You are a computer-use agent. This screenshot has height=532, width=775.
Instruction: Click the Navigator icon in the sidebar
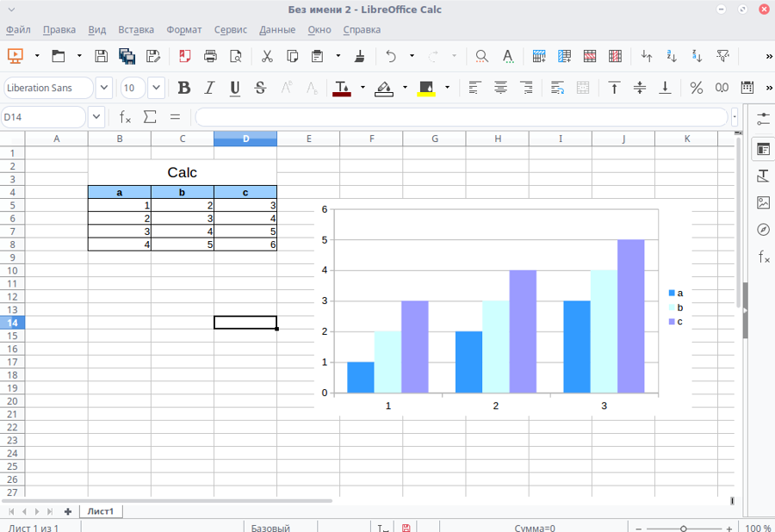(763, 230)
